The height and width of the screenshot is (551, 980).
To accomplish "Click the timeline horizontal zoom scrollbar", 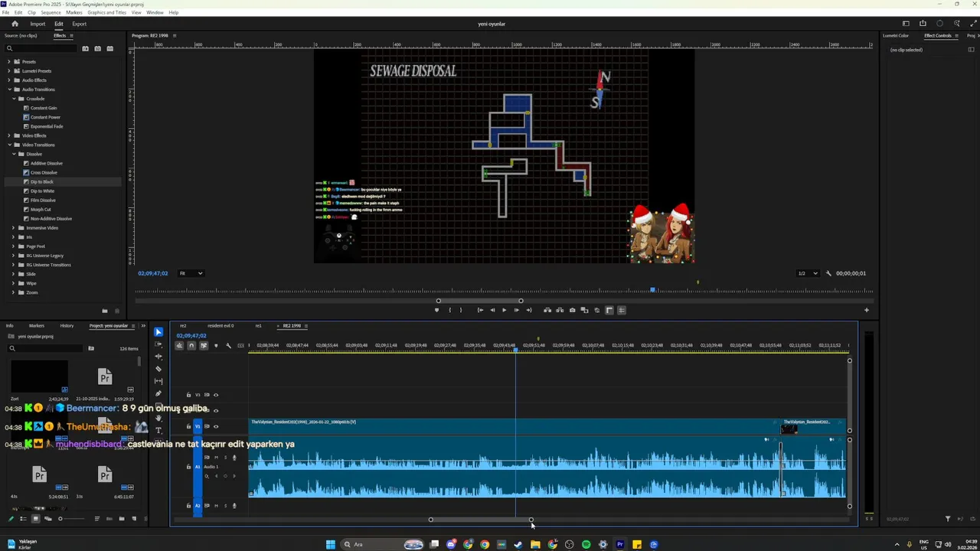I will click(x=481, y=520).
